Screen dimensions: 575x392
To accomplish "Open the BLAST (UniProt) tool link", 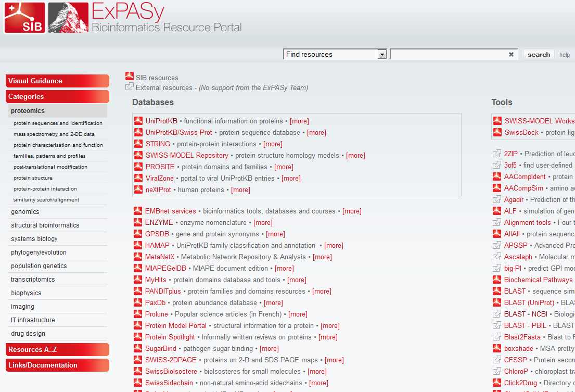I will tap(529, 302).
